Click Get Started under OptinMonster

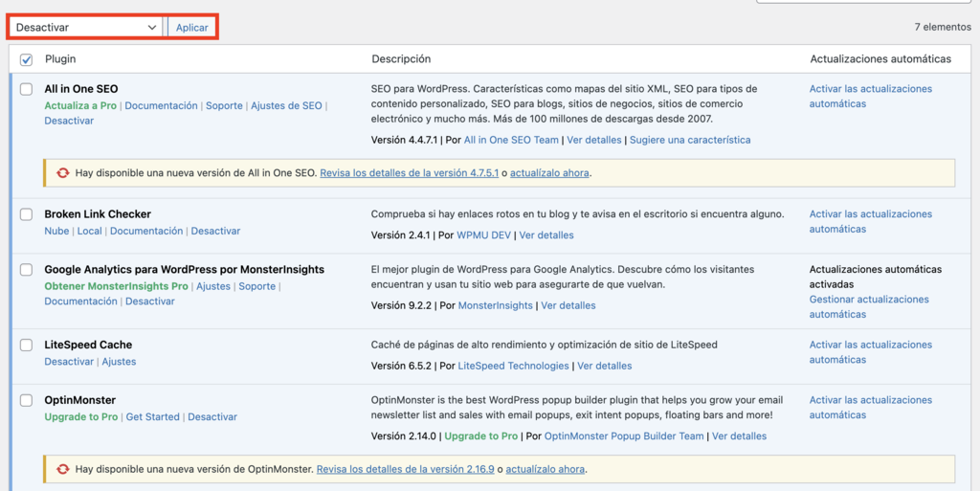152,416
